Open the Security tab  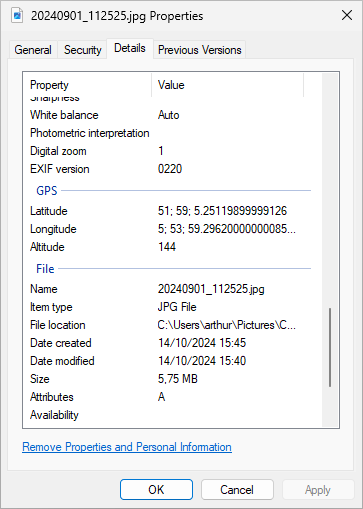click(82, 50)
